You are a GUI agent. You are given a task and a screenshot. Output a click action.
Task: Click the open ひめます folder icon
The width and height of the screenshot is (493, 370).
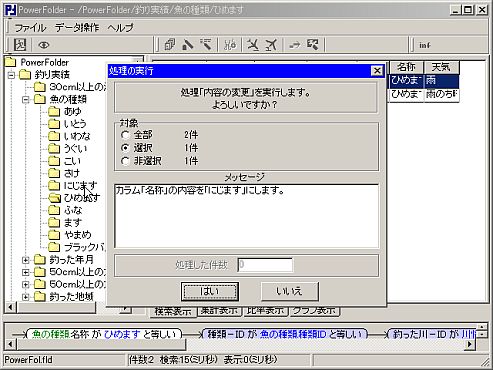[x=54, y=198]
